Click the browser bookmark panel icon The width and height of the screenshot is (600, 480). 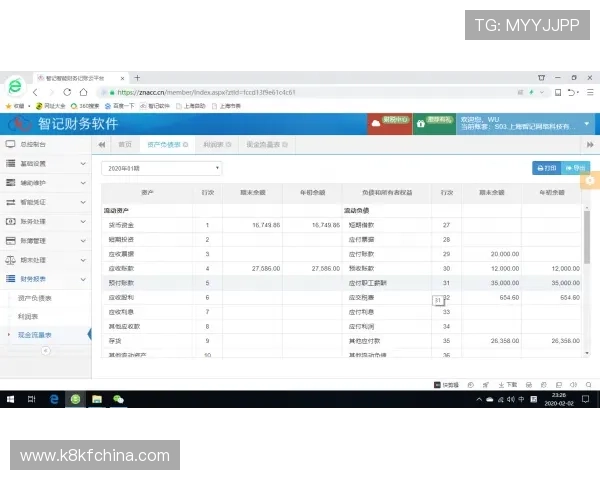click(558, 92)
